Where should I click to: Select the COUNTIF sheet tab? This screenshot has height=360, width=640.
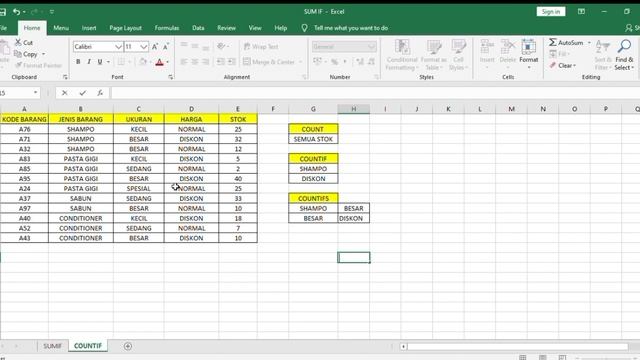click(88, 346)
